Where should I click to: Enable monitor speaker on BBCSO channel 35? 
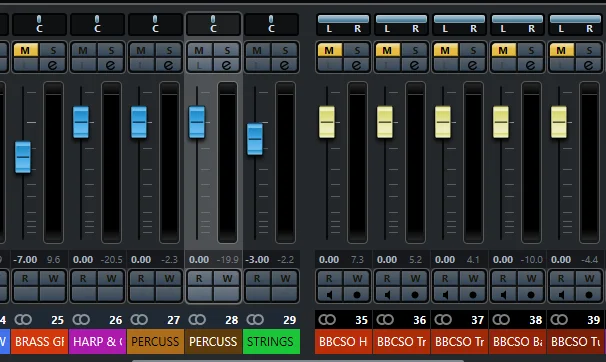click(329, 295)
